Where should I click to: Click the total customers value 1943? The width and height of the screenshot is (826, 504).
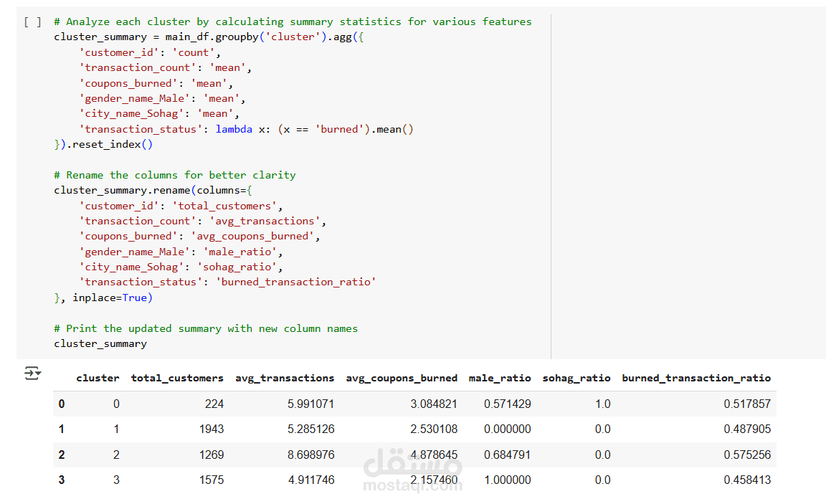pyautogui.click(x=212, y=429)
